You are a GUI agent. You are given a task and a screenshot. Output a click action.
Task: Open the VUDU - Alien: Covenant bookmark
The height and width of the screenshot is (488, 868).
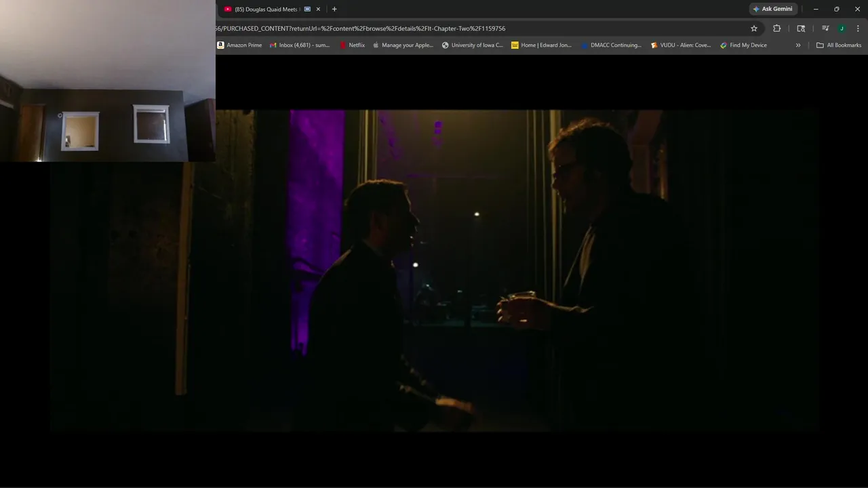(681, 45)
